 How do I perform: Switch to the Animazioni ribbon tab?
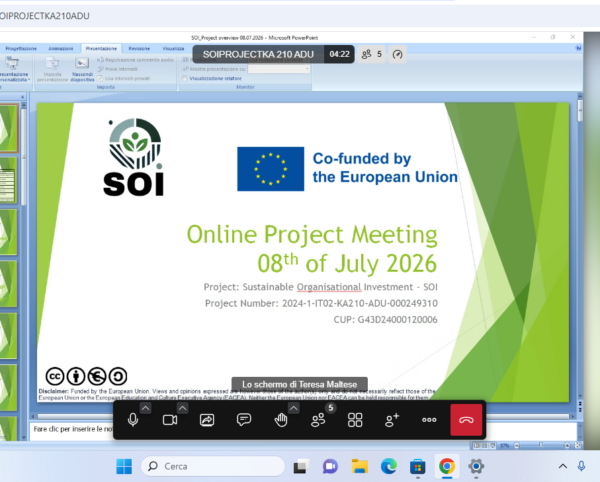click(x=60, y=49)
